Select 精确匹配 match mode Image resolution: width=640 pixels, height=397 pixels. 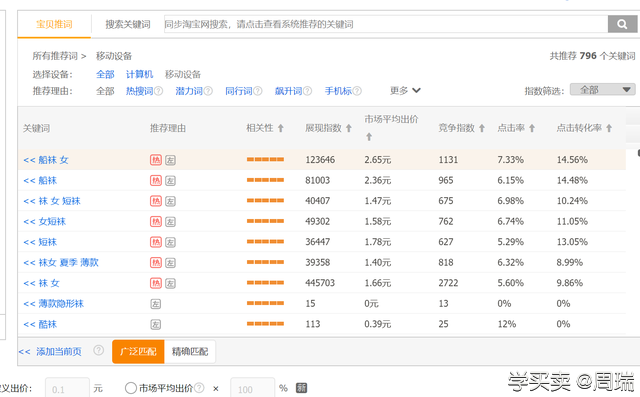190,351
